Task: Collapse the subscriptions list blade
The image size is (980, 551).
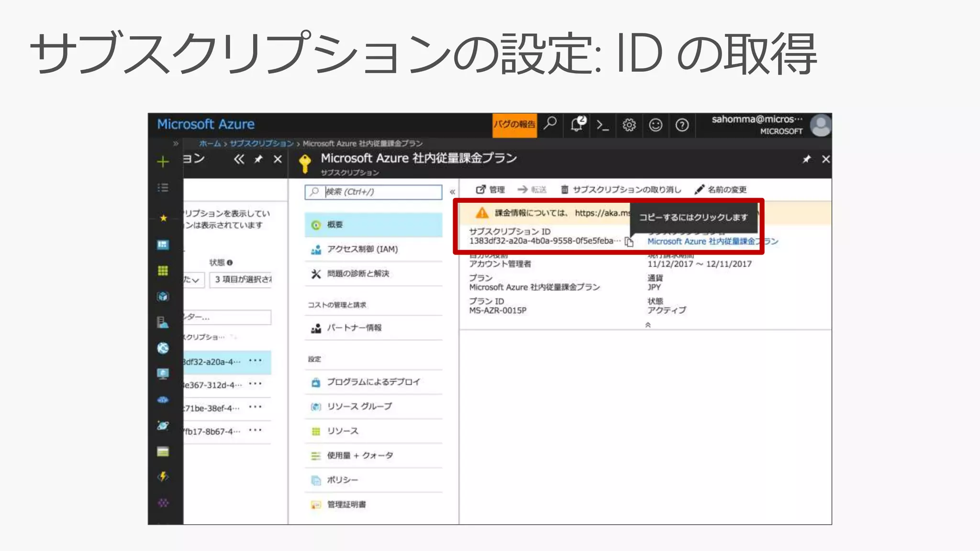Action: click(x=239, y=159)
